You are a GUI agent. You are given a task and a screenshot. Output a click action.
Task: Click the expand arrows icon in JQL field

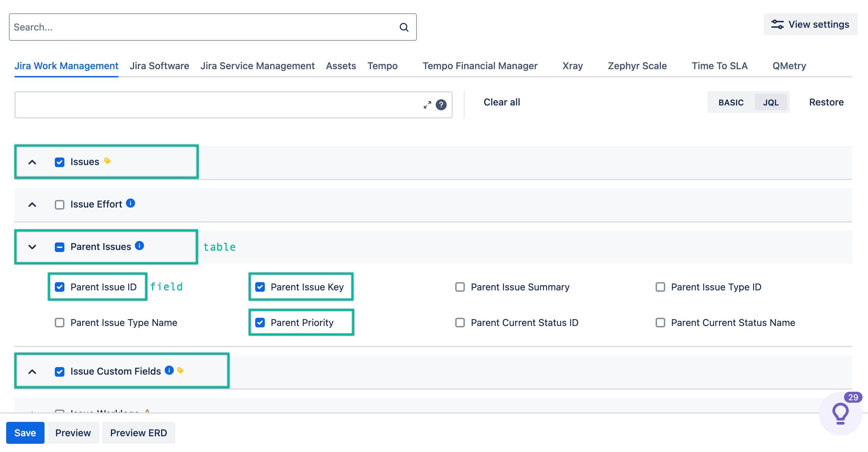[427, 105]
